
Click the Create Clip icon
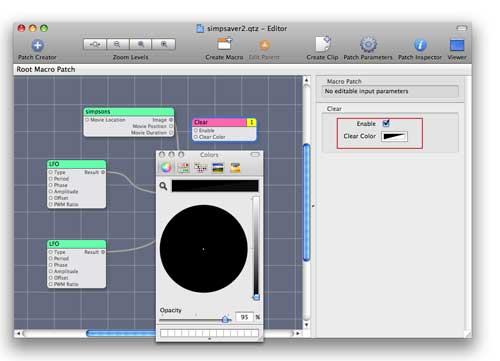point(322,44)
